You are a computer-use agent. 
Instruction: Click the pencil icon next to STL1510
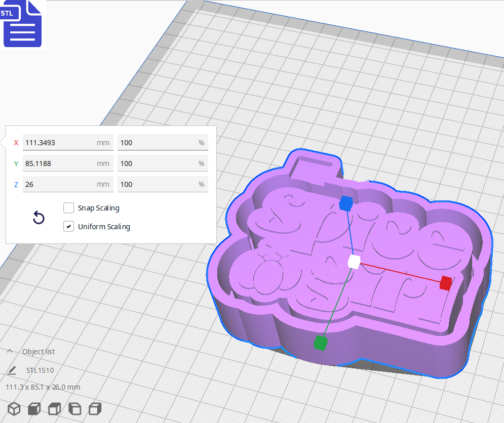pos(12,370)
